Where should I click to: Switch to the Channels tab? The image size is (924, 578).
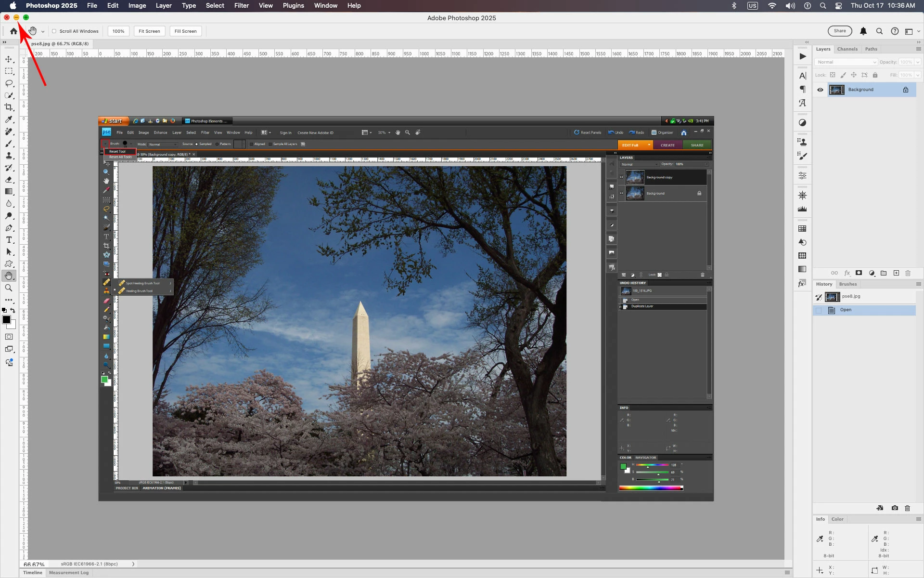[x=847, y=49]
